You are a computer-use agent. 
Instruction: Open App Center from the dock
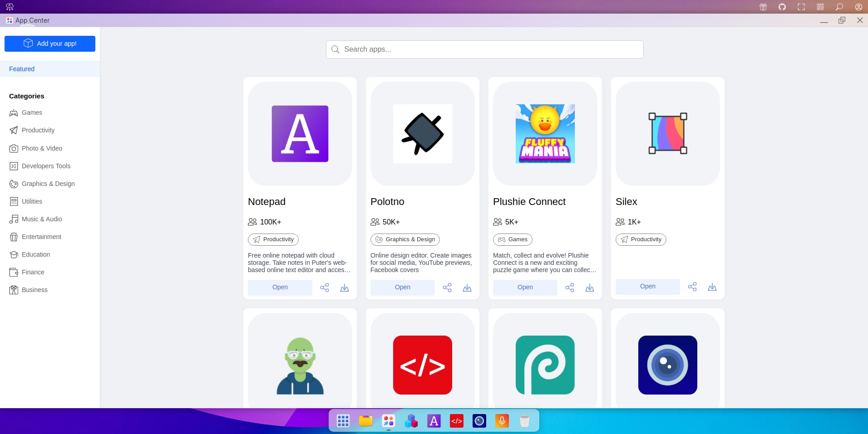coord(389,421)
